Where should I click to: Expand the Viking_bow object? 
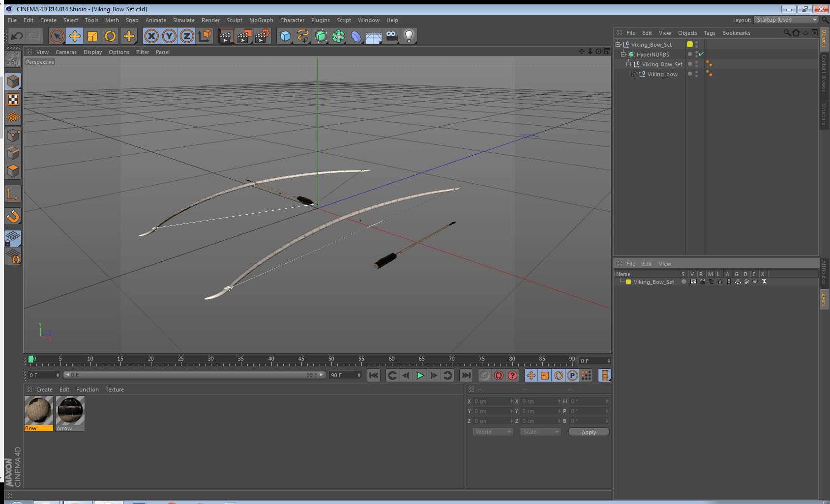coord(634,74)
